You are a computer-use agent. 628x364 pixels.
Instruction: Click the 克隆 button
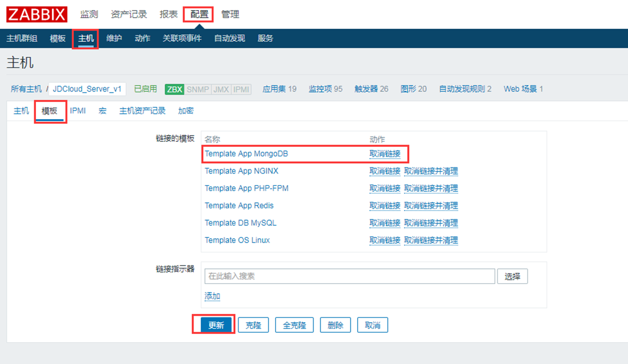click(253, 325)
